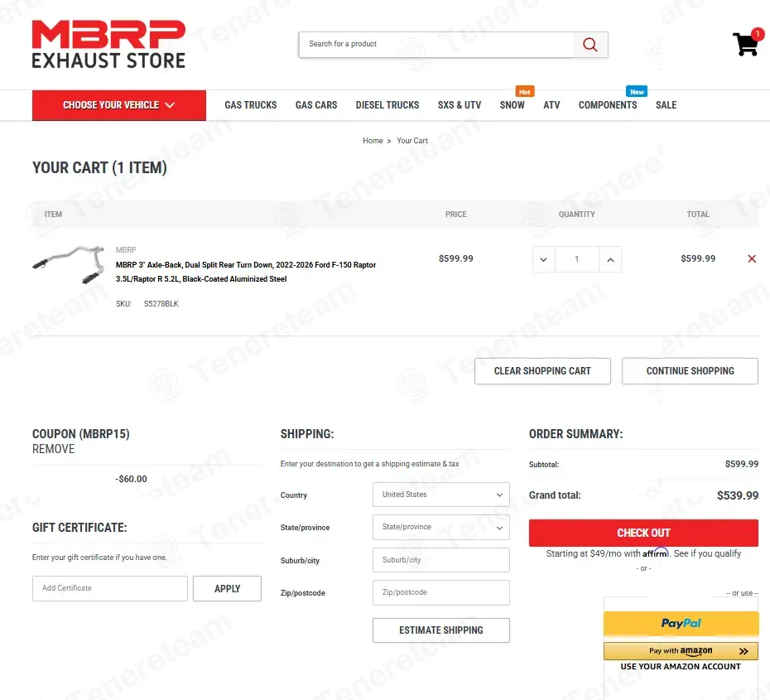Click Clear Shopping Cart button
Image resolution: width=770 pixels, height=700 pixels.
click(x=542, y=371)
